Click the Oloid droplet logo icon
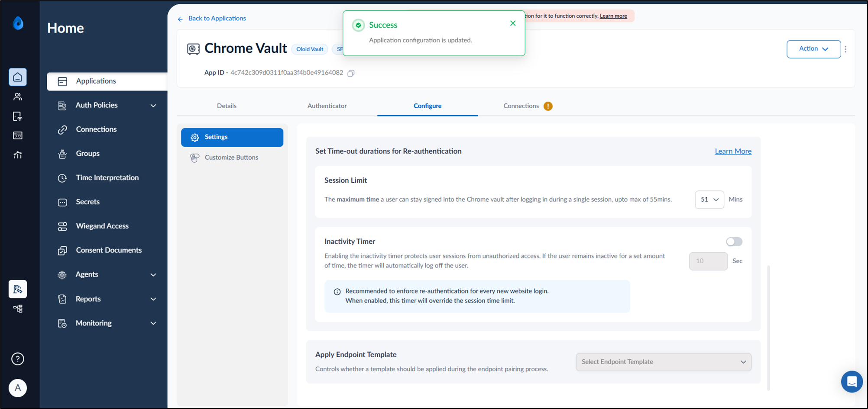868x409 pixels. [x=18, y=23]
